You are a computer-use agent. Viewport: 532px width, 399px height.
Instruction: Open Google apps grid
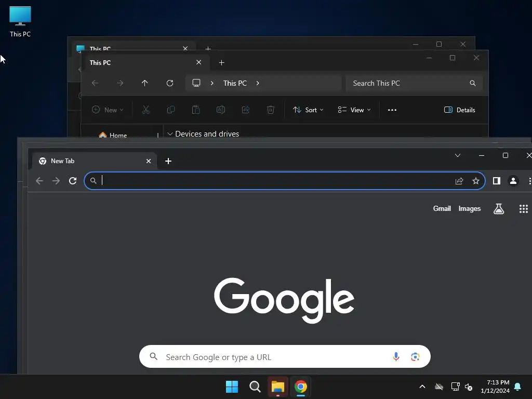(524, 209)
